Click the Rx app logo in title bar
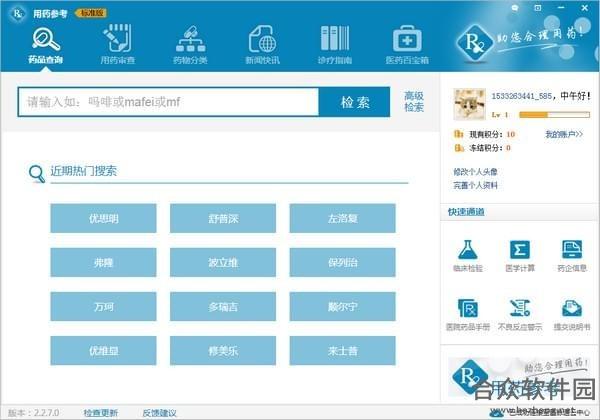 [x=18, y=13]
